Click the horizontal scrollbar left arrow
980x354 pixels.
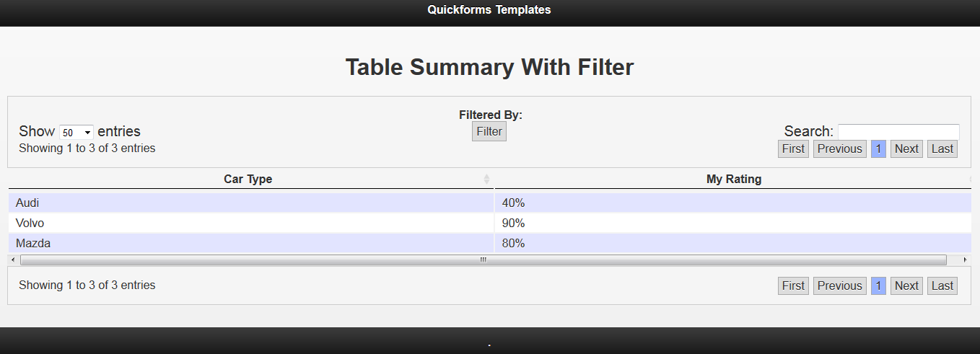[x=13, y=260]
